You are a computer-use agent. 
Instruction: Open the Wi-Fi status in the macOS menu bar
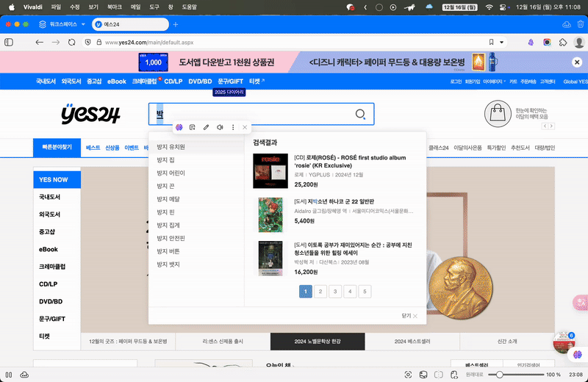(489, 7)
